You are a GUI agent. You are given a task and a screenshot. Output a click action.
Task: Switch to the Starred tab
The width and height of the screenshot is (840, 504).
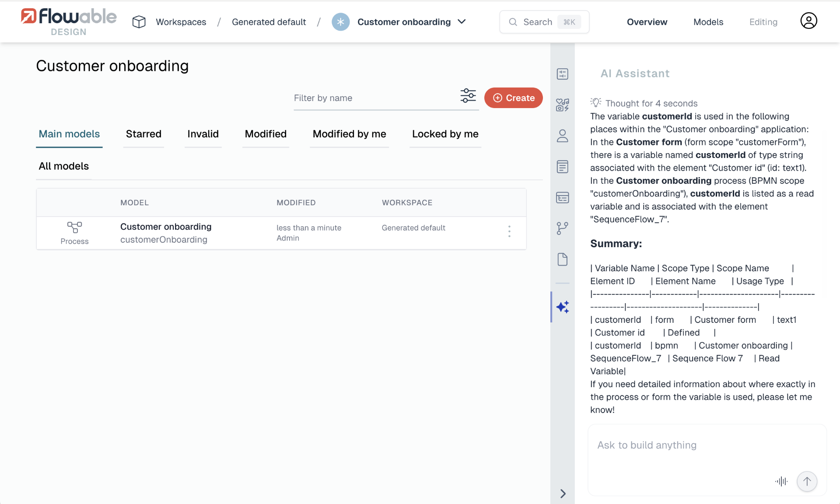point(143,134)
